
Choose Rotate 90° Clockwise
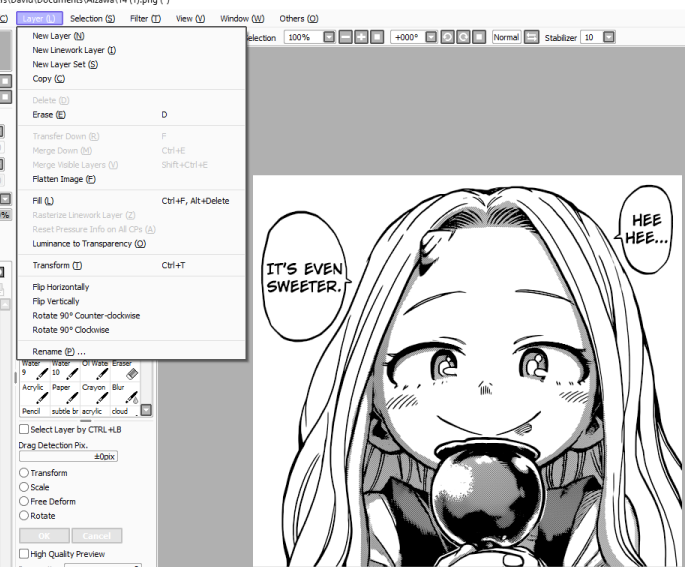pos(131,330)
